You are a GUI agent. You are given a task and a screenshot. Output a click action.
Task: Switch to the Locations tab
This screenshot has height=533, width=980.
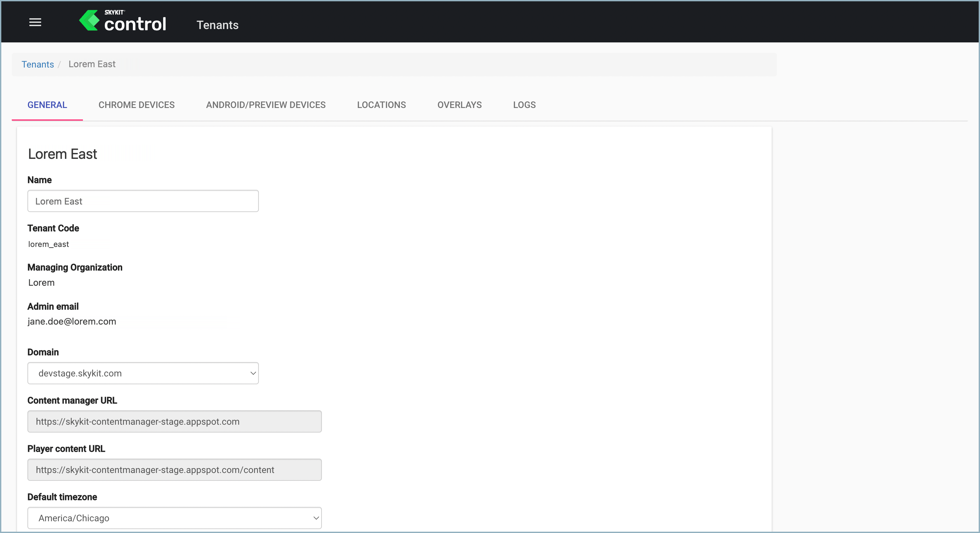381,105
